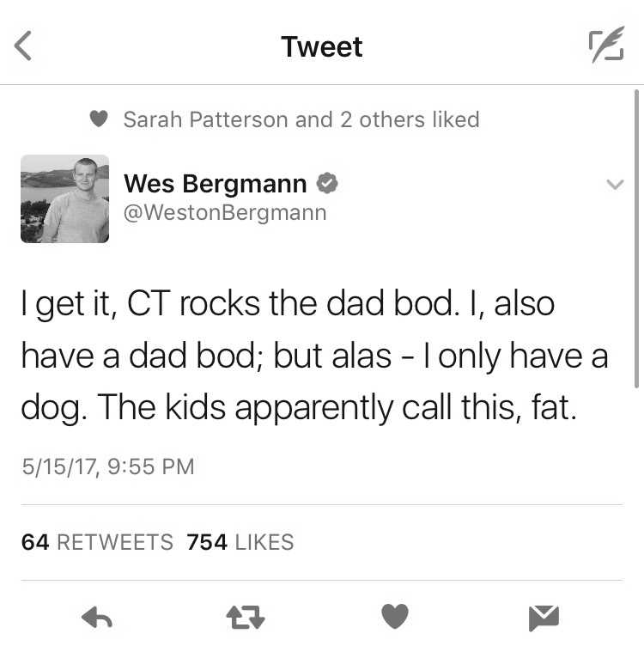Expand the tweet options chevron

click(x=615, y=184)
